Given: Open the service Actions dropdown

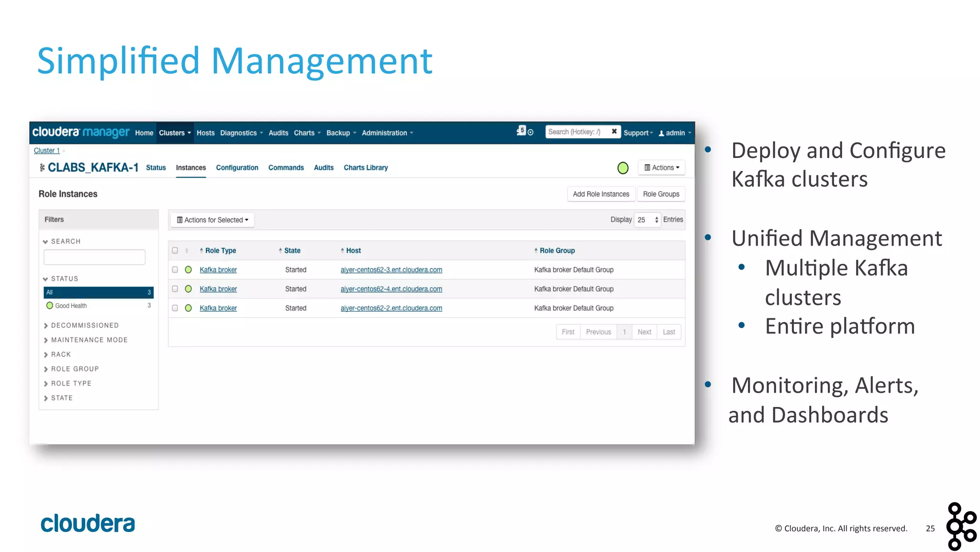Looking at the screenshot, I should pos(662,168).
